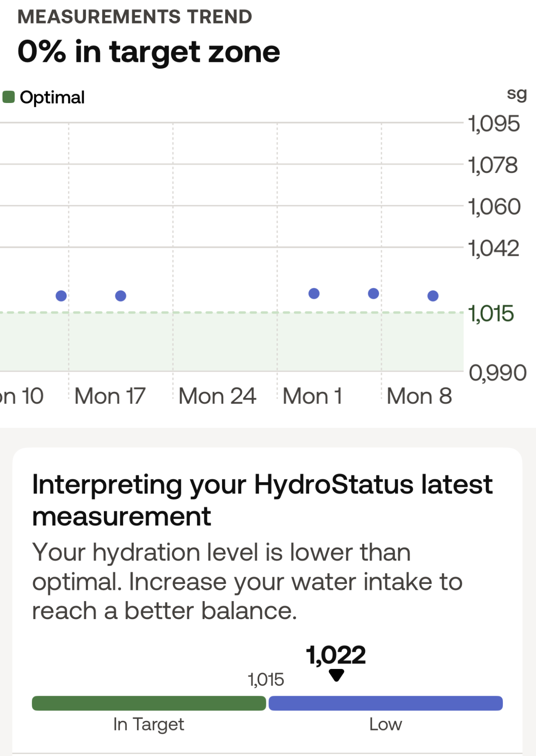Tap the Mon 17 date label
Screen dimensions: 536x756
(110, 396)
